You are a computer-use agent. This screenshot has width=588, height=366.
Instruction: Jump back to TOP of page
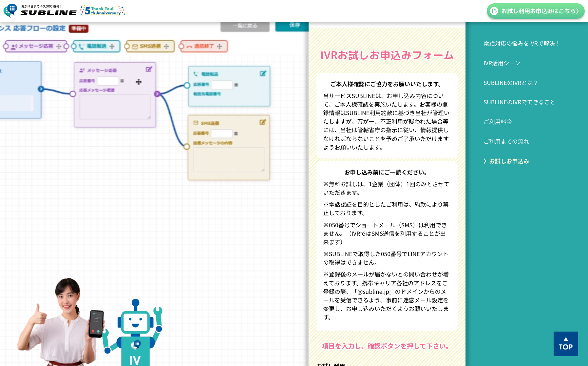tap(566, 344)
